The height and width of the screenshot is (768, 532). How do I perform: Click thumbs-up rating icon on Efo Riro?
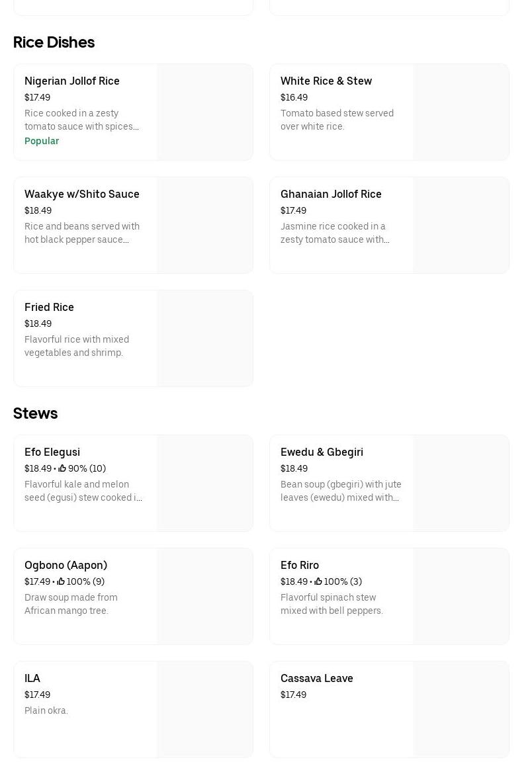click(318, 581)
